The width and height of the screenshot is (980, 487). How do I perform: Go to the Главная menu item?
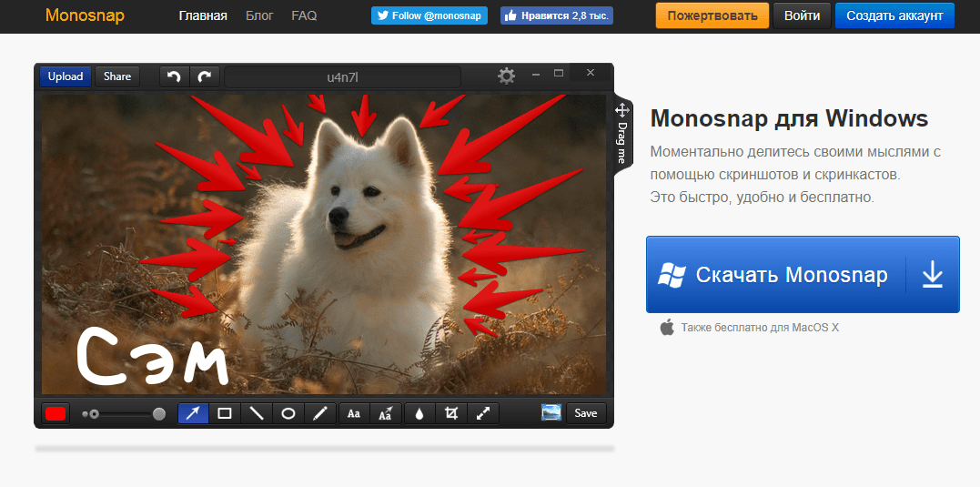tap(203, 15)
